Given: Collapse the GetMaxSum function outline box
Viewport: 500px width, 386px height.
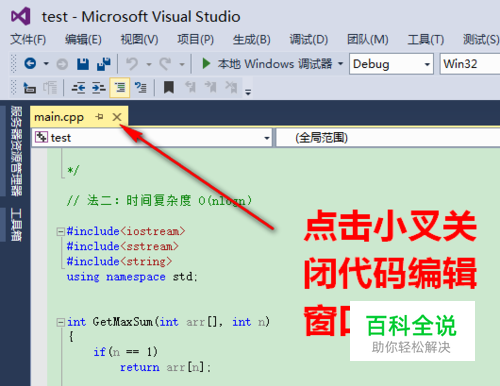Looking at the screenshot, I should click(x=60, y=322).
